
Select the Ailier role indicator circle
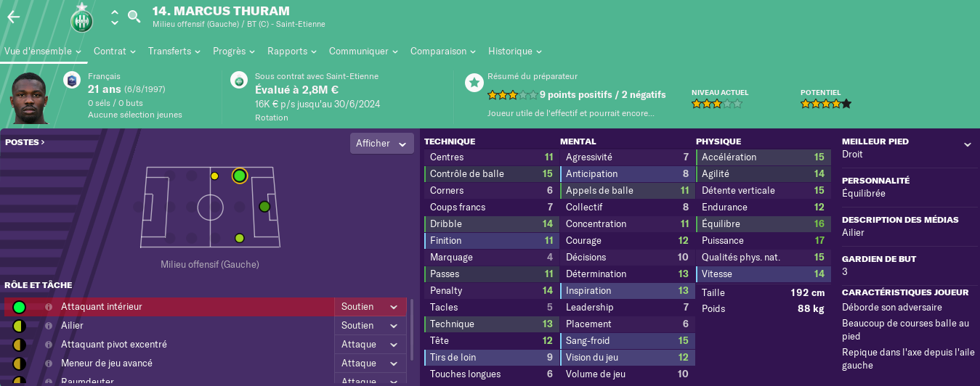[19, 326]
